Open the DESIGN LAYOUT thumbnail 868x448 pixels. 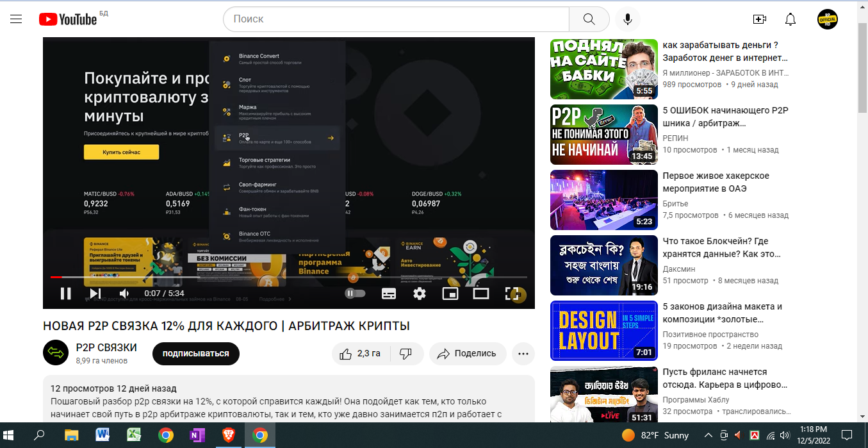(604, 331)
